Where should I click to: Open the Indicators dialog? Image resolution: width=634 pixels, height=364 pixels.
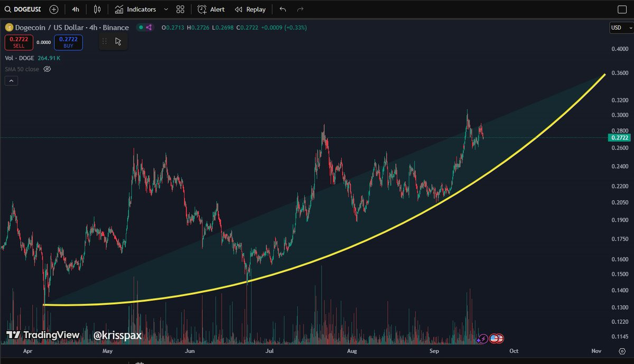point(135,10)
